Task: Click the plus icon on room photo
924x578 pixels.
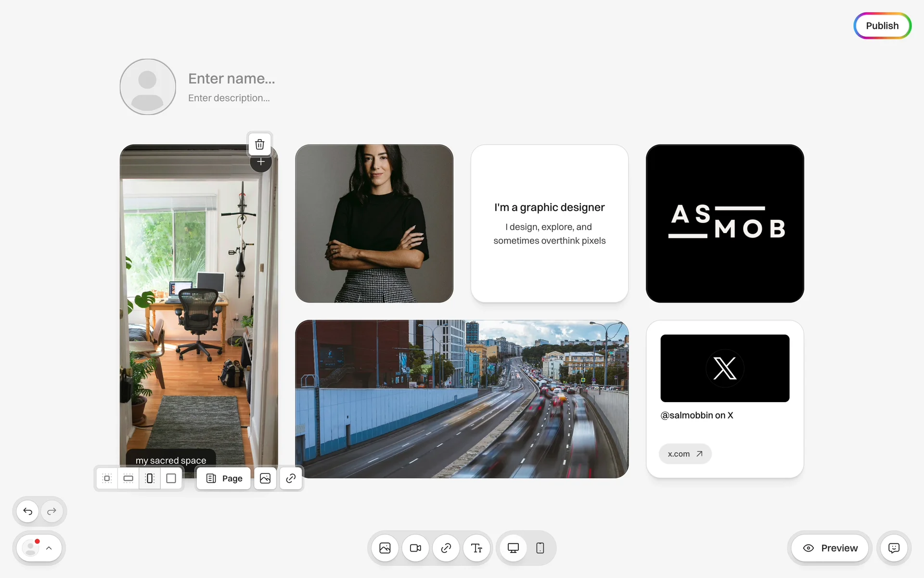Action: [261, 162]
